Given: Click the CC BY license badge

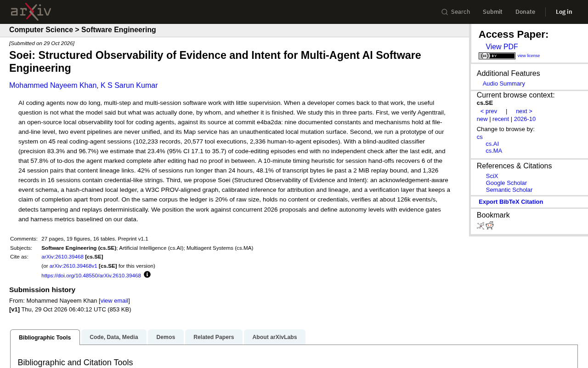Looking at the screenshot, I should point(497,56).
